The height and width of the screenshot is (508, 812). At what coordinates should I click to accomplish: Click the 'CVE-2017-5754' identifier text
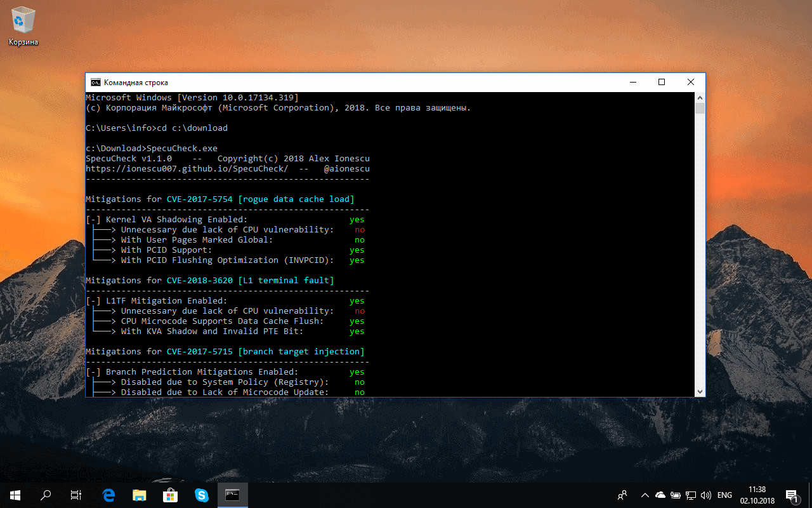point(200,199)
